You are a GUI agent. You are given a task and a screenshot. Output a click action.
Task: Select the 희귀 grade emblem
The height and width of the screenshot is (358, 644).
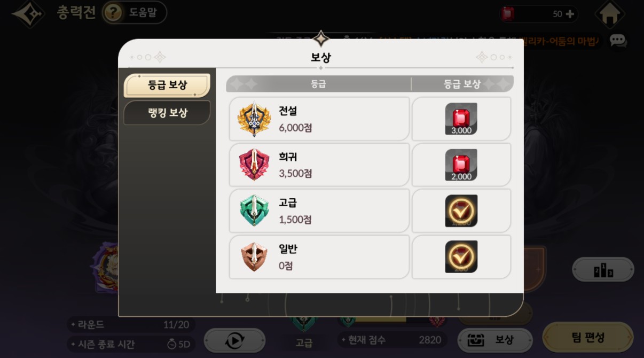point(254,165)
